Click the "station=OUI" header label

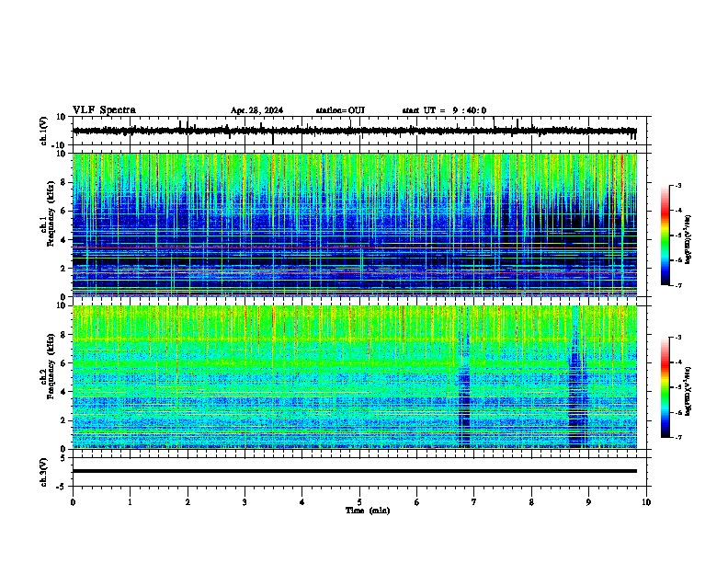pos(340,110)
